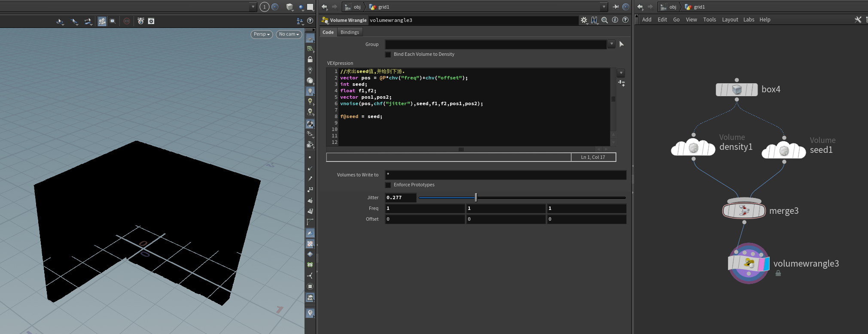Open the network editor wrench tools icon
The width and height of the screenshot is (868, 334).
(858, 20)
